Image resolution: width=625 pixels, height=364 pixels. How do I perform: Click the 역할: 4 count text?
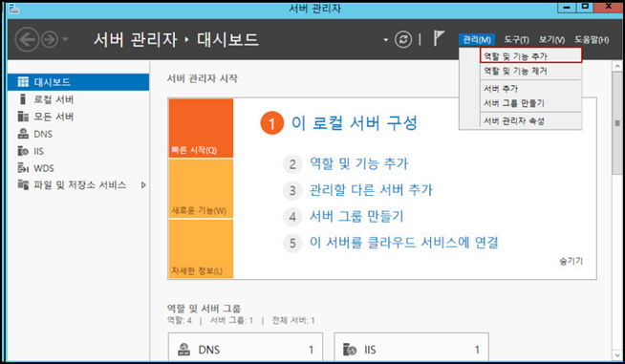point(180,321)
